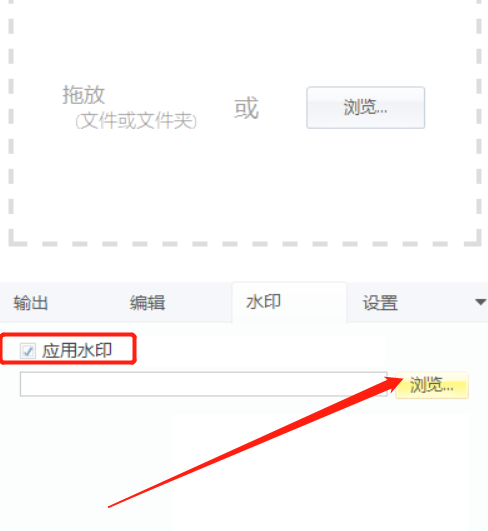
Task: Click the watermark file path field
Action: tap(204, 384)
